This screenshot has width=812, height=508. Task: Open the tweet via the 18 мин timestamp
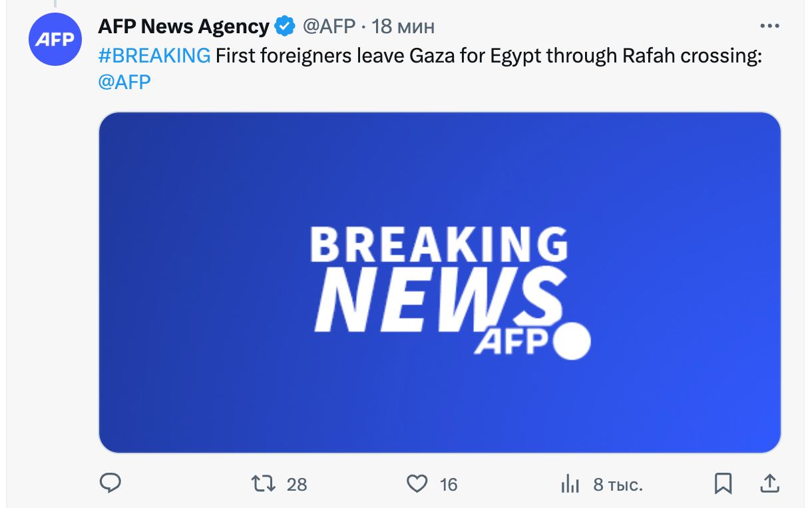pos(403,27)
